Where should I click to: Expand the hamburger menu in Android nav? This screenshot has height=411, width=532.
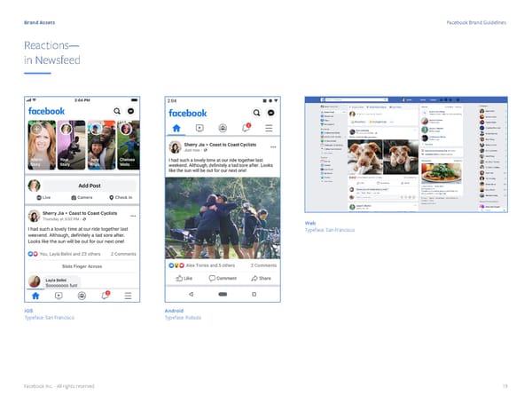click(270, 128)
